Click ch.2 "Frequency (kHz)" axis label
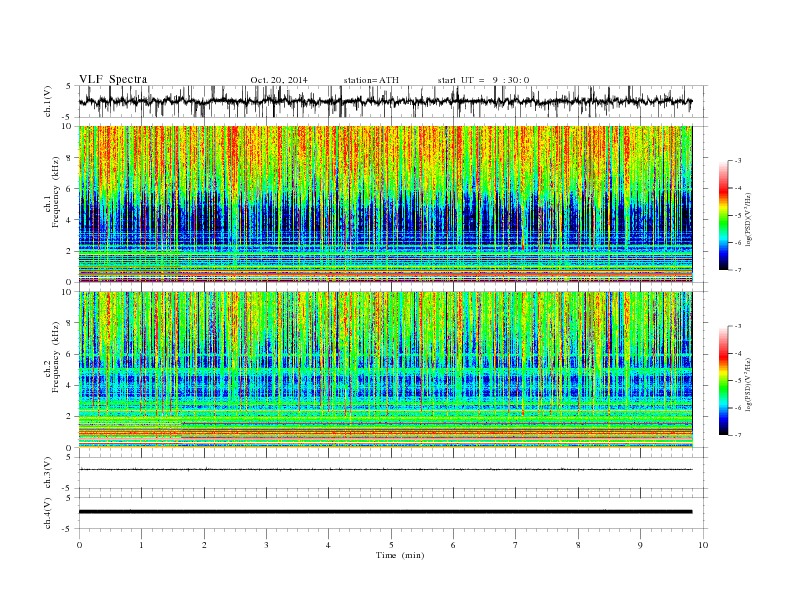Screen dimensions: 792x612 [55, 357]
